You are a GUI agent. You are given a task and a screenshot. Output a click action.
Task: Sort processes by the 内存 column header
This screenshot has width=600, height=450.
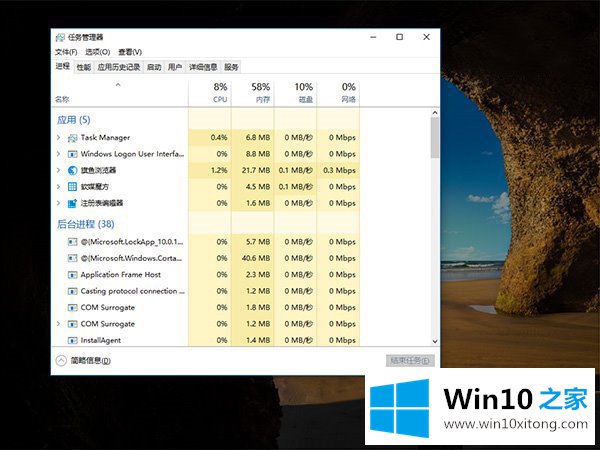click(260, 93)
